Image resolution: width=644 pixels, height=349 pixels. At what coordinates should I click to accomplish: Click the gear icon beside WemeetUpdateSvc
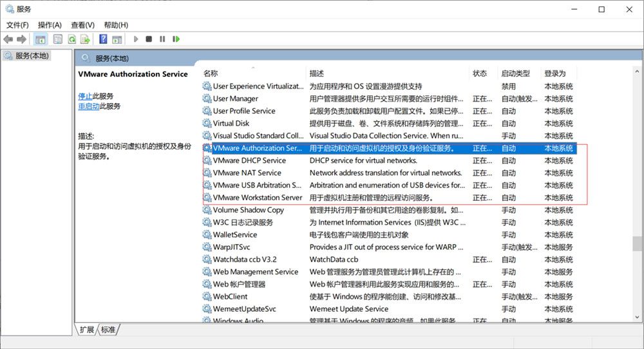(207, 309)
